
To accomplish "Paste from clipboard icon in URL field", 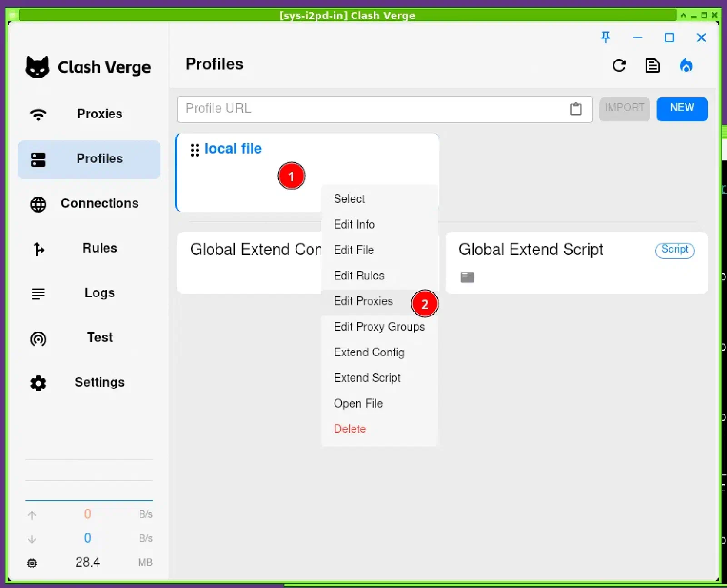I will coord(576,109).
